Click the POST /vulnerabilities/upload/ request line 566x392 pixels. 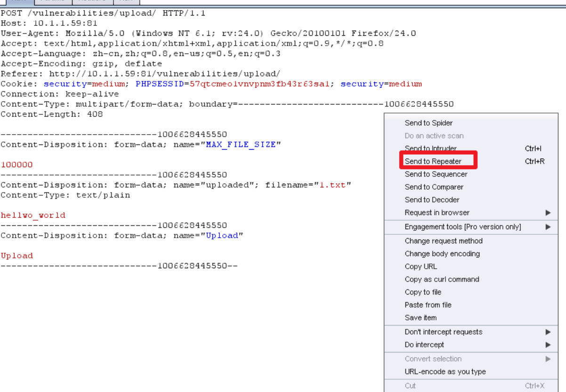103,13
